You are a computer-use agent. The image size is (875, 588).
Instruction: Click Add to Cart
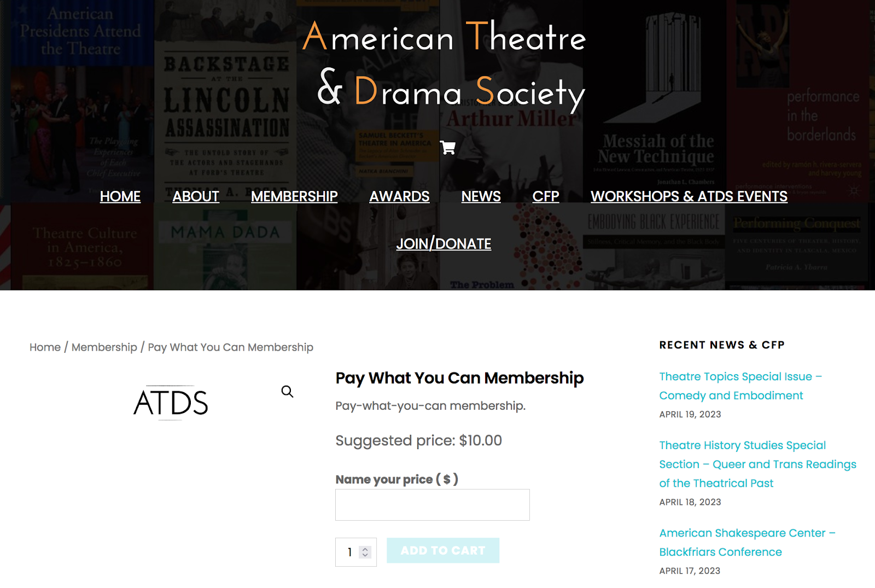tap(443, 550)
